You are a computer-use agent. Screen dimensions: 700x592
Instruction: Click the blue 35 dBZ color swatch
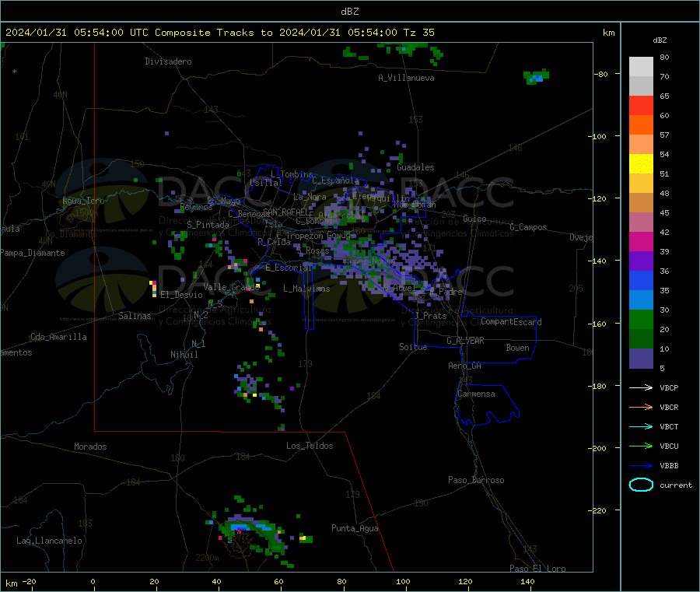coord(641,280)
